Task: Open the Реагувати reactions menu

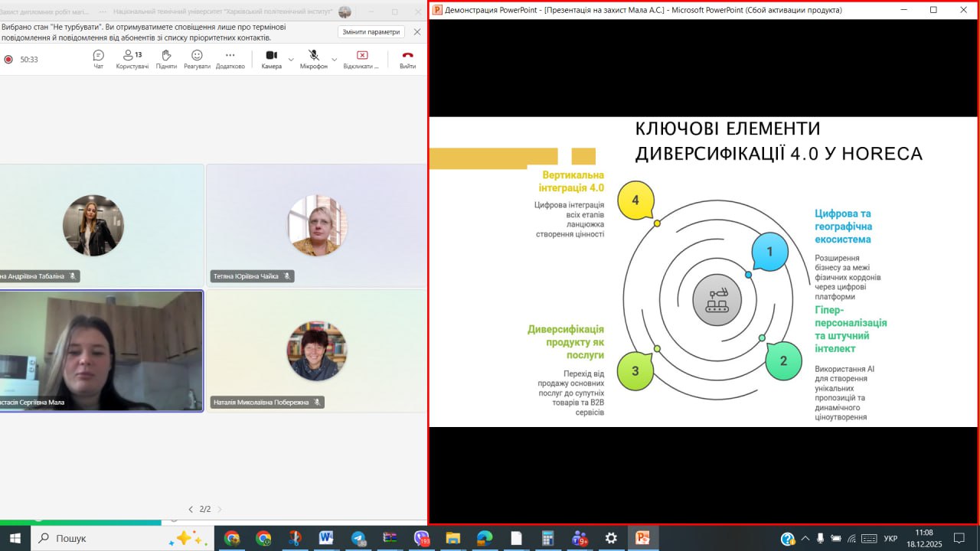Action: tap(197, 58)
